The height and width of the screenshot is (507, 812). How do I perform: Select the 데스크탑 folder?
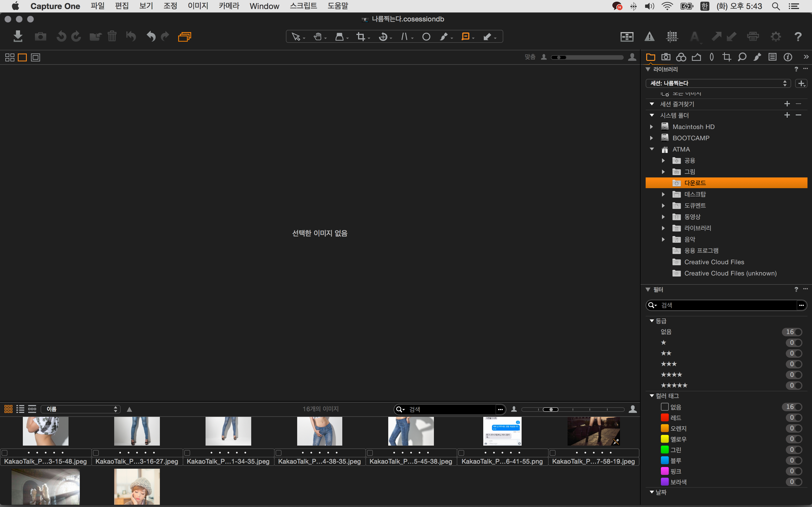click(x=695, y=194)
